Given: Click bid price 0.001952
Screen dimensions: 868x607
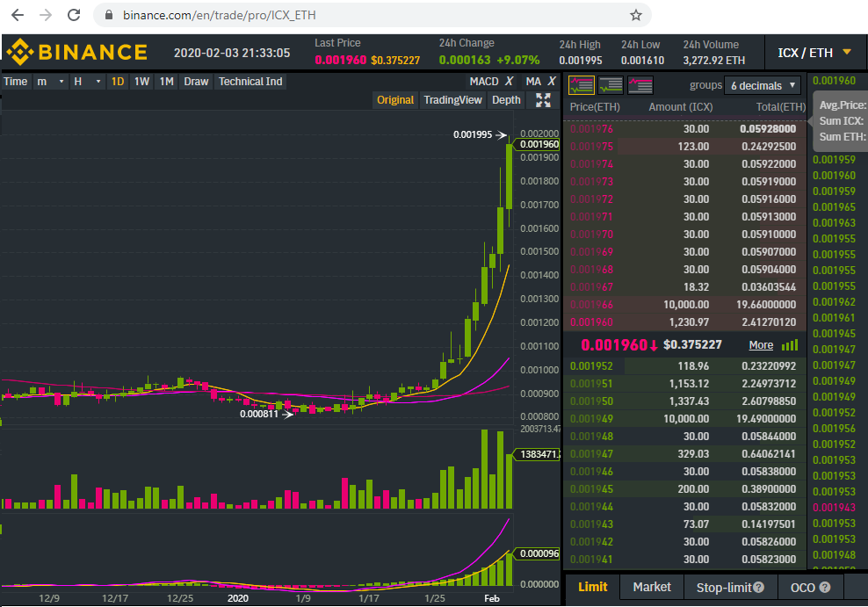Looking at the screenshot, I should (591, 365).
